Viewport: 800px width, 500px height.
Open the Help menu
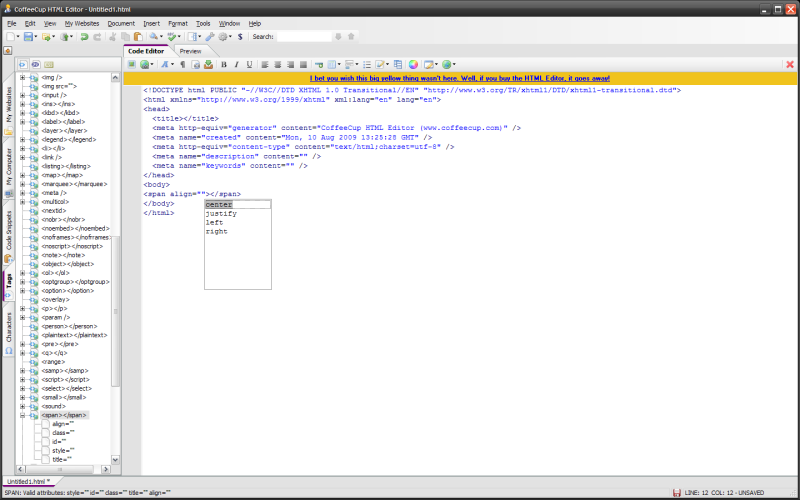pos(255,23)
